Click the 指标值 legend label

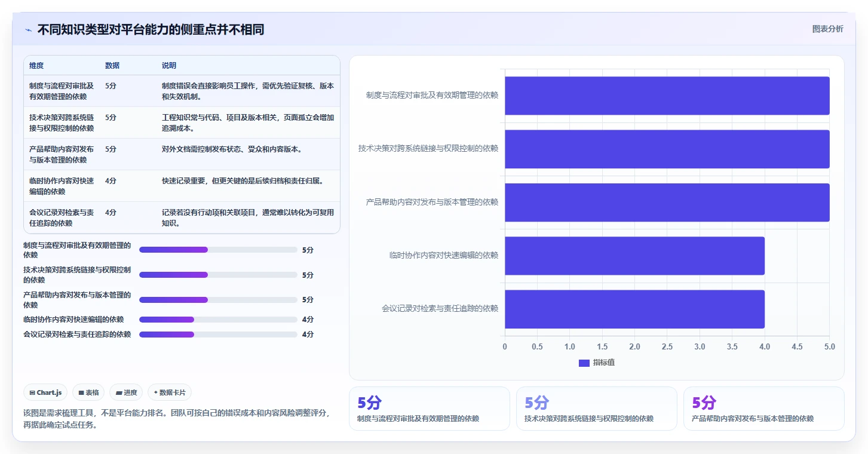604,363
